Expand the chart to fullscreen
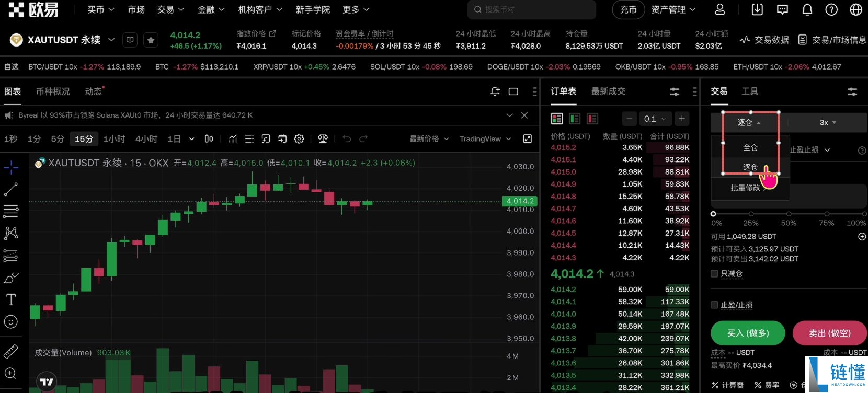This screenshot has height=393, width=868. click(x=528, y=138)
